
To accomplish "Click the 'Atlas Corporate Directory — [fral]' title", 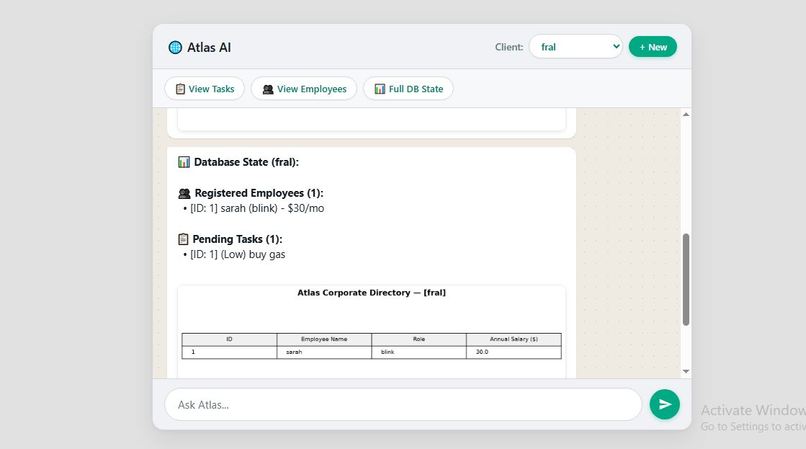I will point(372,293).
